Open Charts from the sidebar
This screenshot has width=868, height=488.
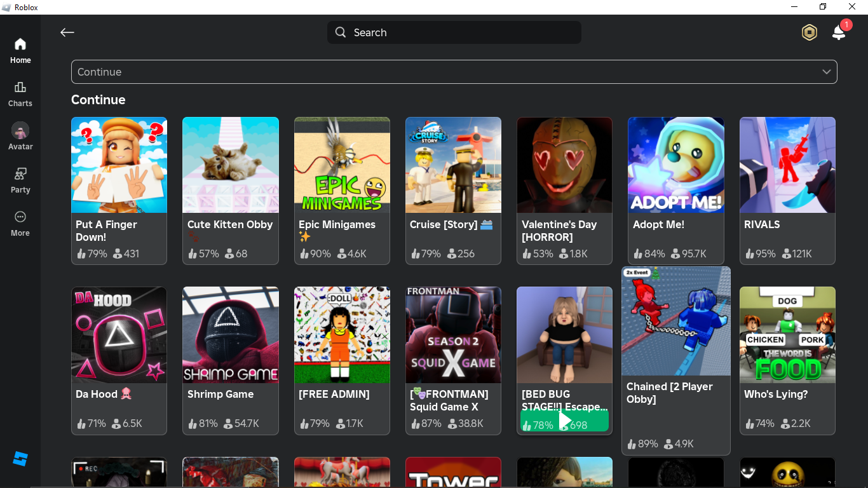pyautogui.click(x=20, y=94)
